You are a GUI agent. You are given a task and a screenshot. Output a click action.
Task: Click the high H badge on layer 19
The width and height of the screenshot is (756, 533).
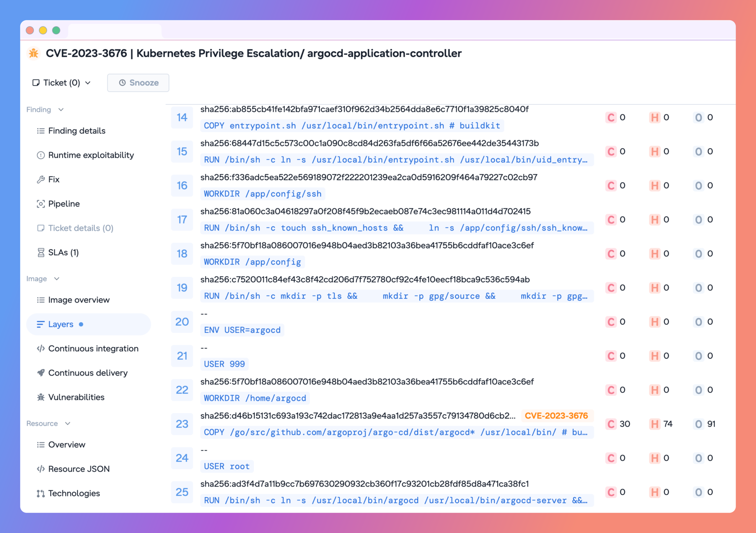[655, 288]
